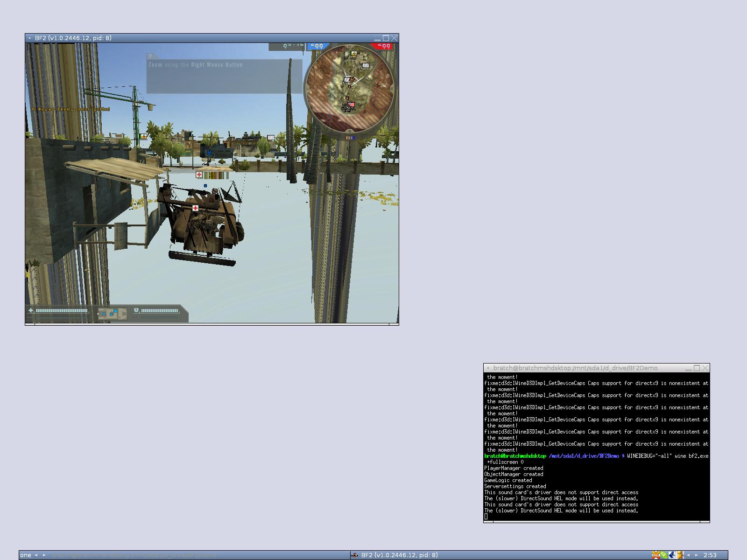Close the terminal window

click(x=705, y=368)
